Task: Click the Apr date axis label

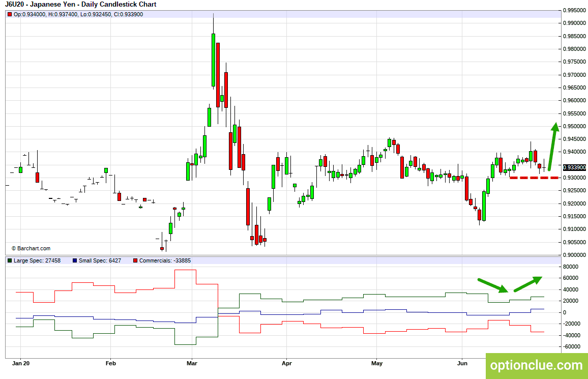Action: tap(286, 363)
